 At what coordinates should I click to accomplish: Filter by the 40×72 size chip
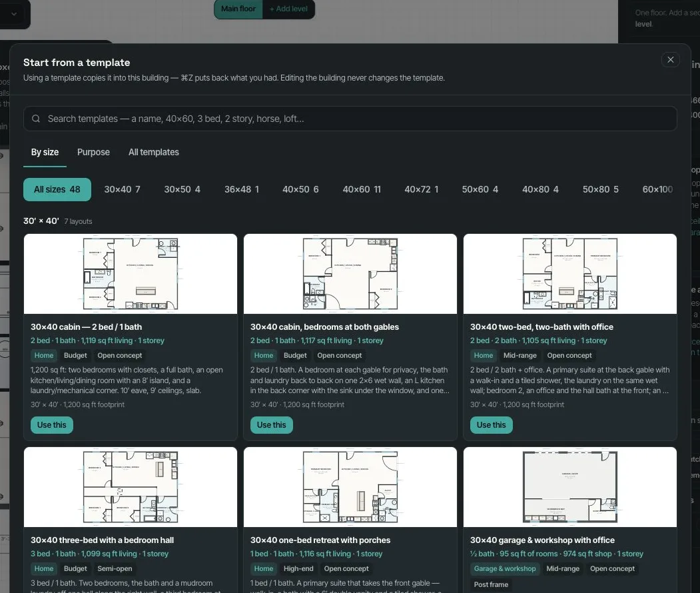[x=422, y=189]
